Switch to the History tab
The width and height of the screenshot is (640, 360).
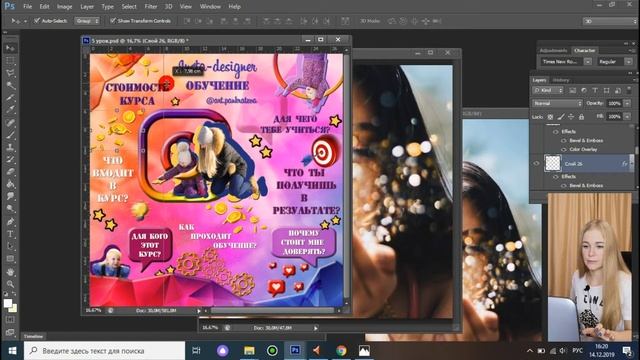tap(560, 80)
